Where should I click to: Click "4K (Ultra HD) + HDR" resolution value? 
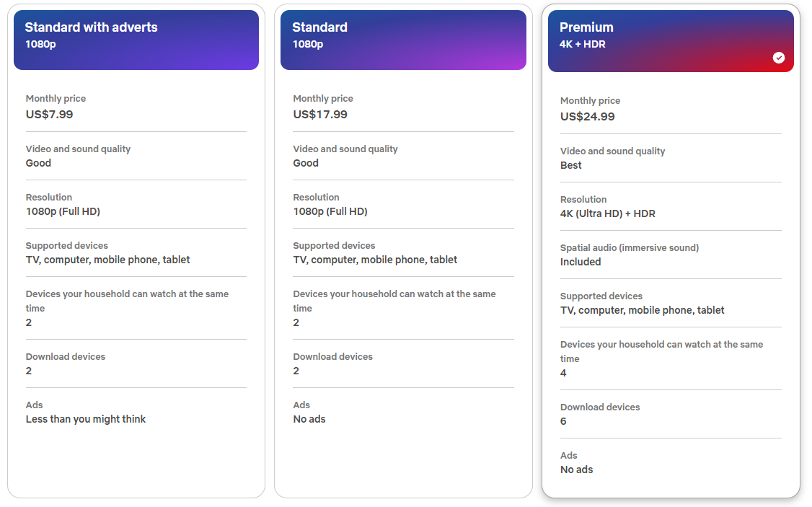[608, 213]
